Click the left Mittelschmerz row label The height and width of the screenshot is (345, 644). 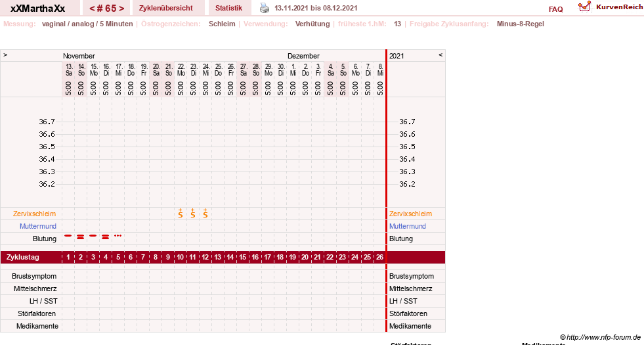click(35, 288)
